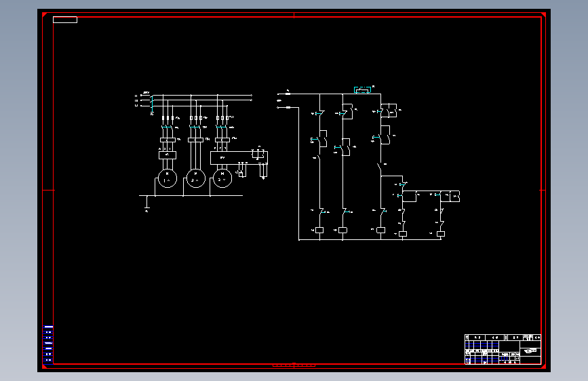The width and height of the screenshot is (588, 381).
Task: Select the fuse on the top control supply line
Action: point(288,94)
